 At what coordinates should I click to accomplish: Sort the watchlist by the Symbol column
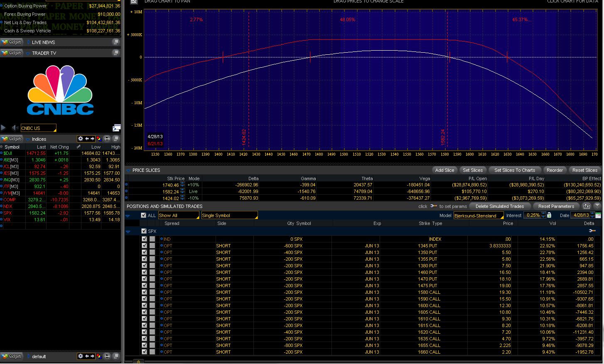coord(12,147)
